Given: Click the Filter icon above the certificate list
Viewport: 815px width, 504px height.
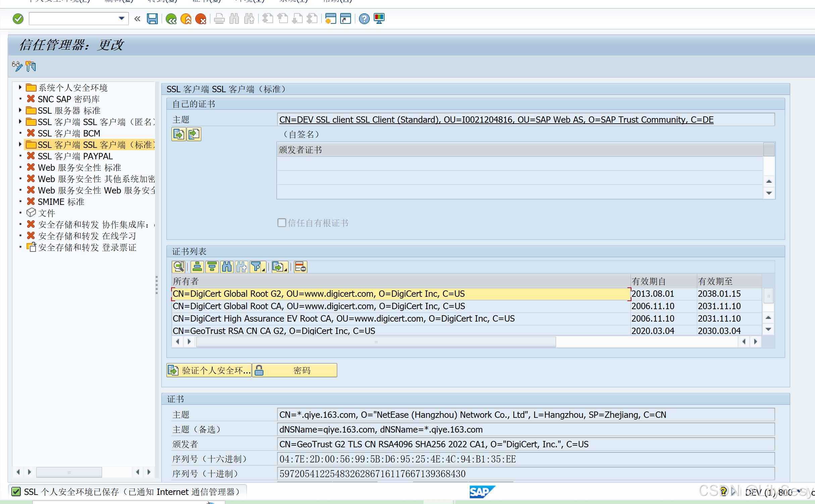Looking at the screenshot, I should [256, 267].
